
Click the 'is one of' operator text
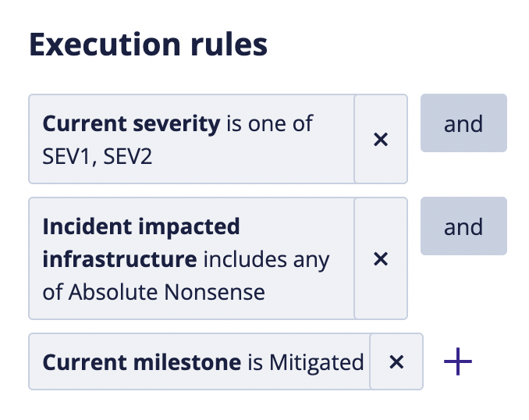point(269,123)
